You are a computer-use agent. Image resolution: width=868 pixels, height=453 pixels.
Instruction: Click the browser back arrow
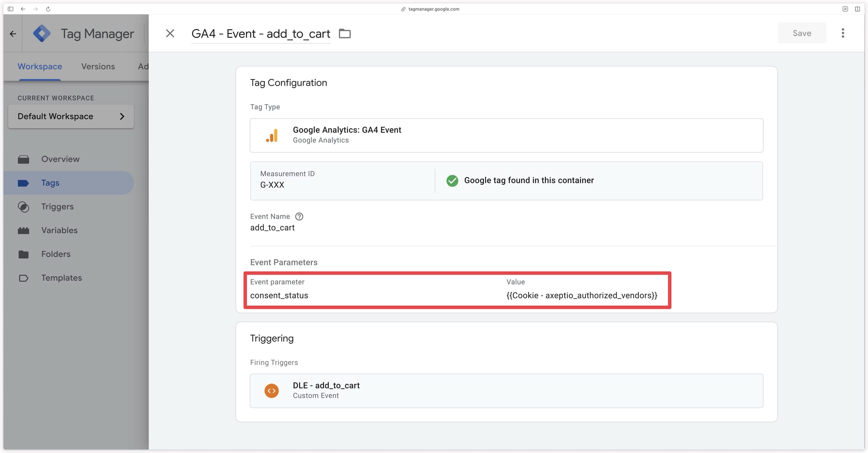point(23,9)
